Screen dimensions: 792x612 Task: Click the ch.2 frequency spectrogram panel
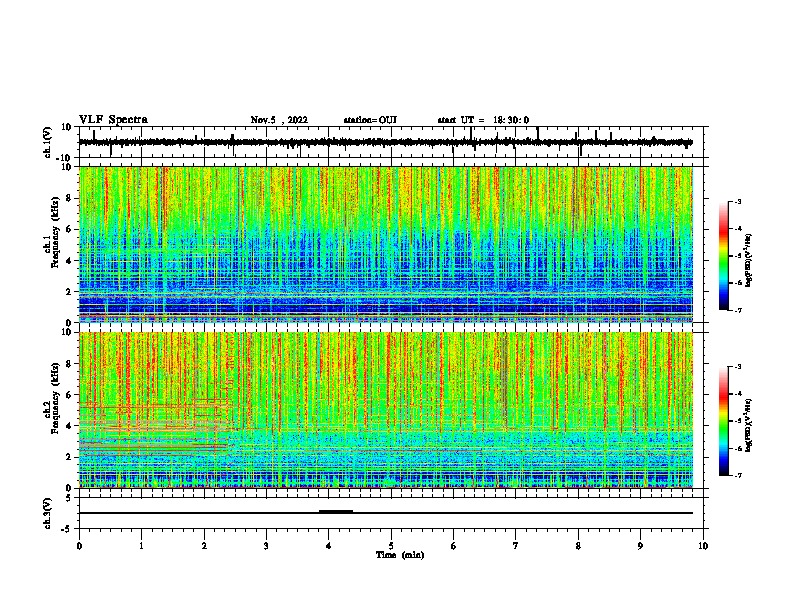[x=386, y=410]
